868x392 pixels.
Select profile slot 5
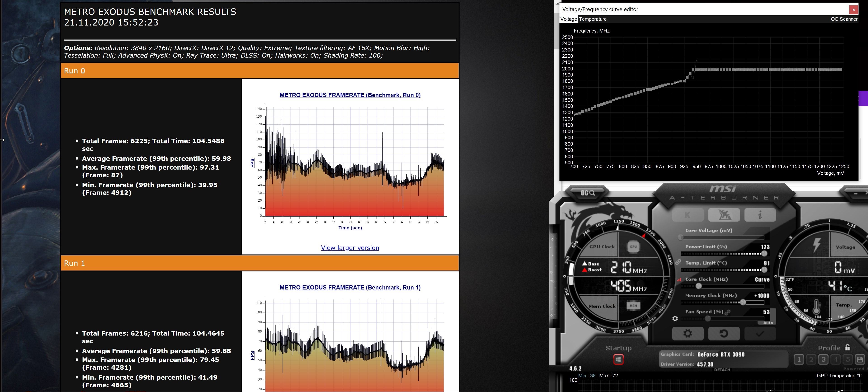(x=848, y=360)
